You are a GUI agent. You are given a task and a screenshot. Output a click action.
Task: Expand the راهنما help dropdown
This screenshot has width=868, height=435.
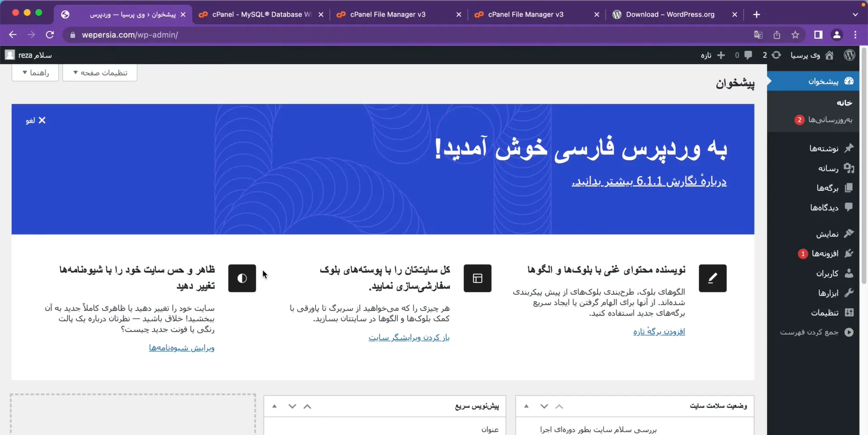pos(35,72)
